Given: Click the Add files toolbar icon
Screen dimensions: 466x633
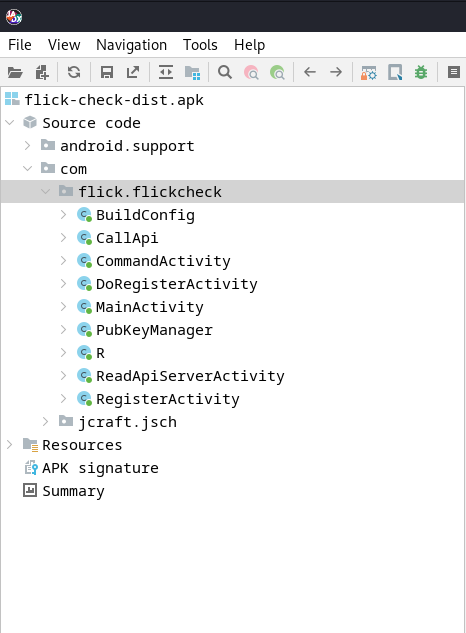Looking at the screenshot, I should pyautogui.click(x=42, y=73).
